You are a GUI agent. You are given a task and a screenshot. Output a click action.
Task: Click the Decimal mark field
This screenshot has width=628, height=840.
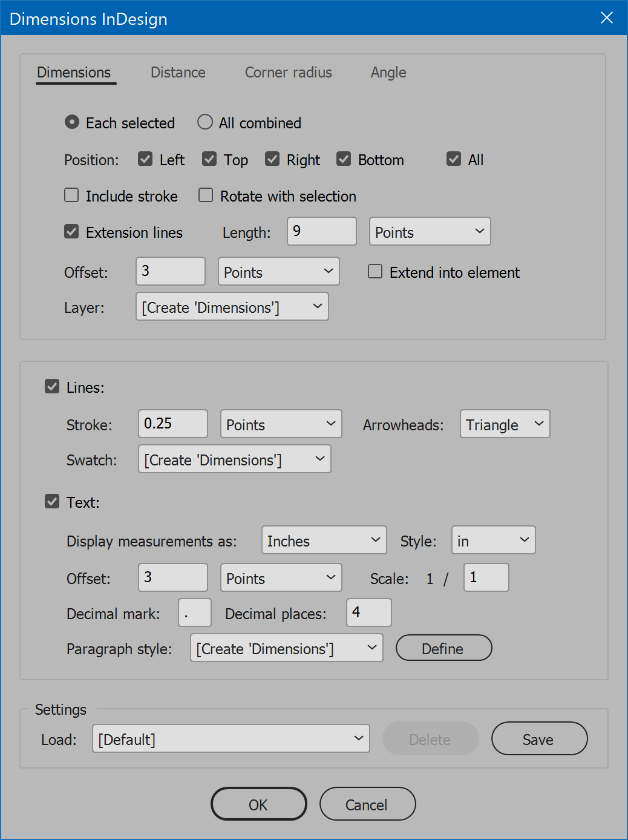(x=195, y=612)
